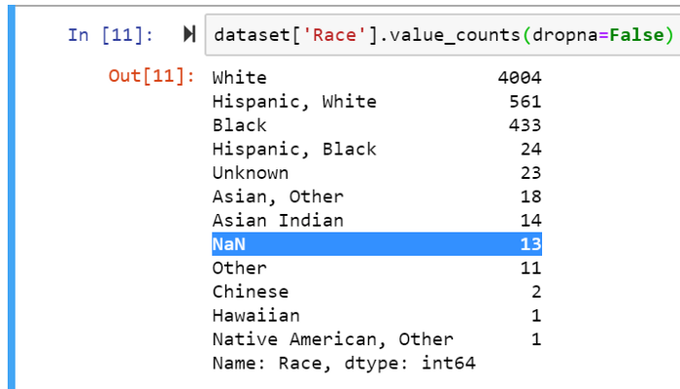Select the 'Out[11]:' output prompt
The image size is (680, 389).
point(151,76)
